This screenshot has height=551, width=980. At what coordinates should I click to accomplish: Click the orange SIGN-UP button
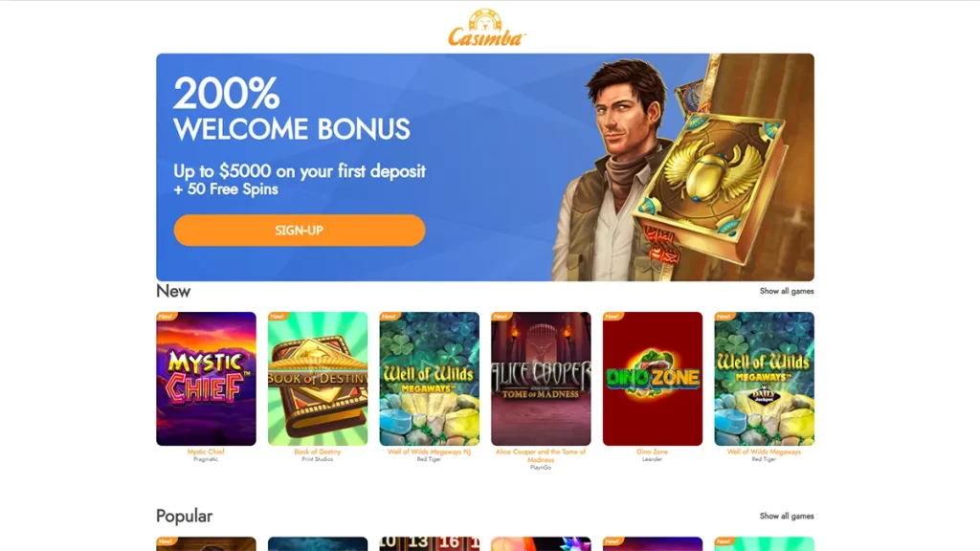coord(300,230)
